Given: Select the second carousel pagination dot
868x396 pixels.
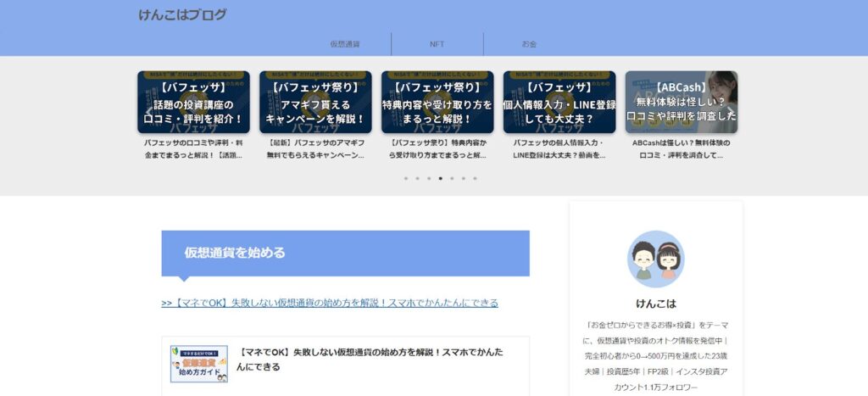Looking at the screenshot, I should pos(417,178).
